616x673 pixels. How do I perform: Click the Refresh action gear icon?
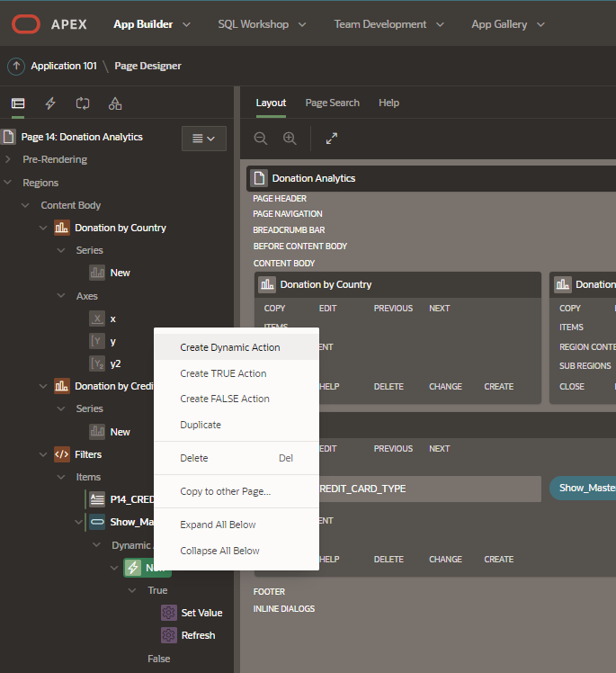click(x=168, y=635)
